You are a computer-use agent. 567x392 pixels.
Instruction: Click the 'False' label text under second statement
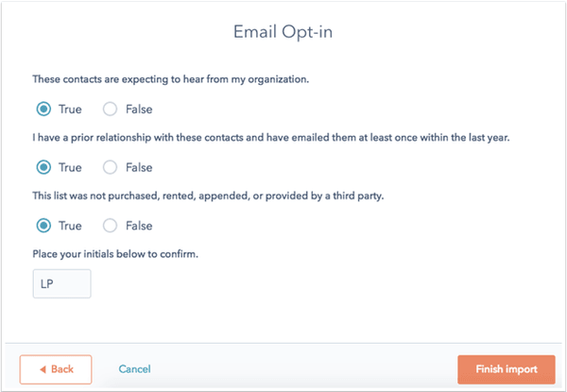click(139, 167)
